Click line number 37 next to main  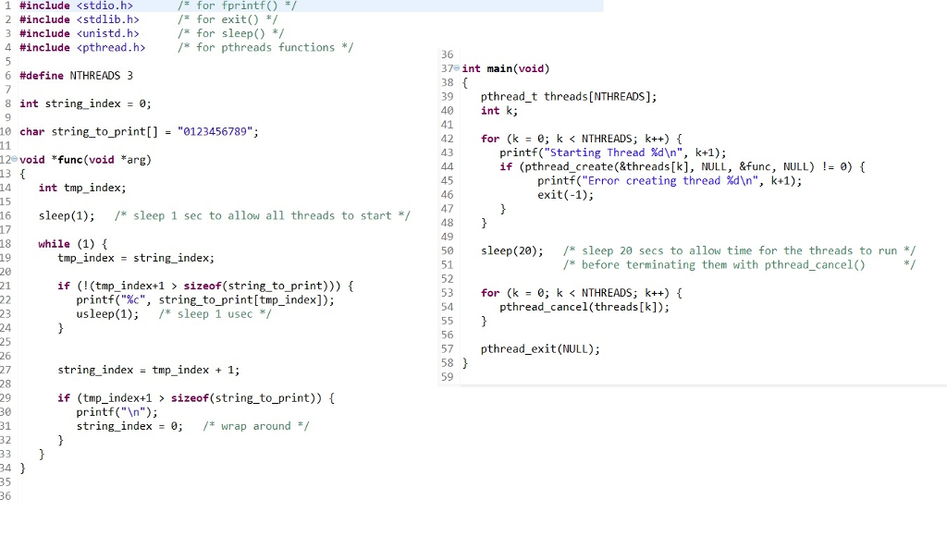tap(447, 67)
